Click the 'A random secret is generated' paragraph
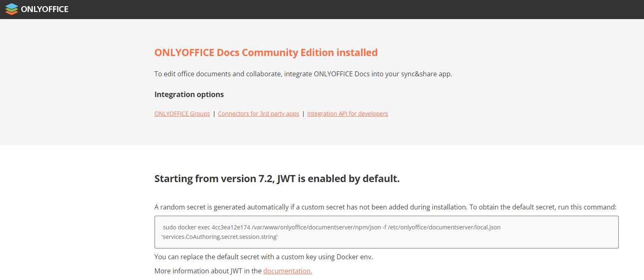Viewport: 644px width, 280px height. [385, 207]
